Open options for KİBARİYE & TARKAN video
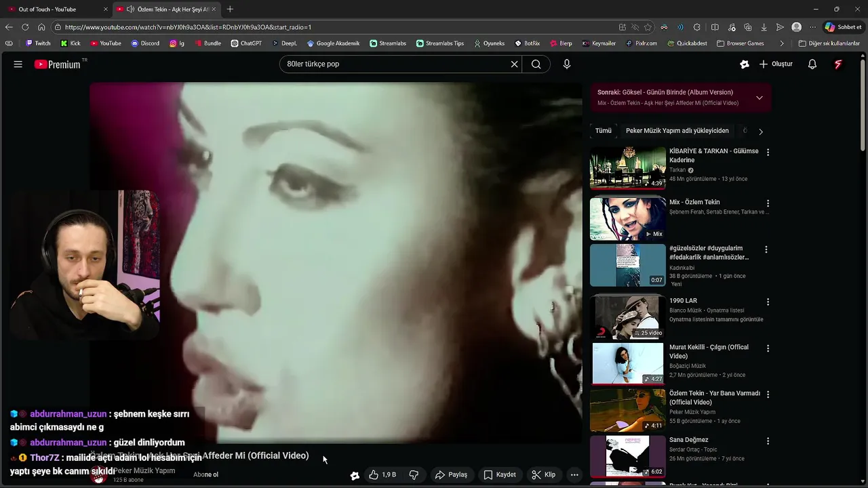This screenshot has height=488, width=868. point(768,152)
